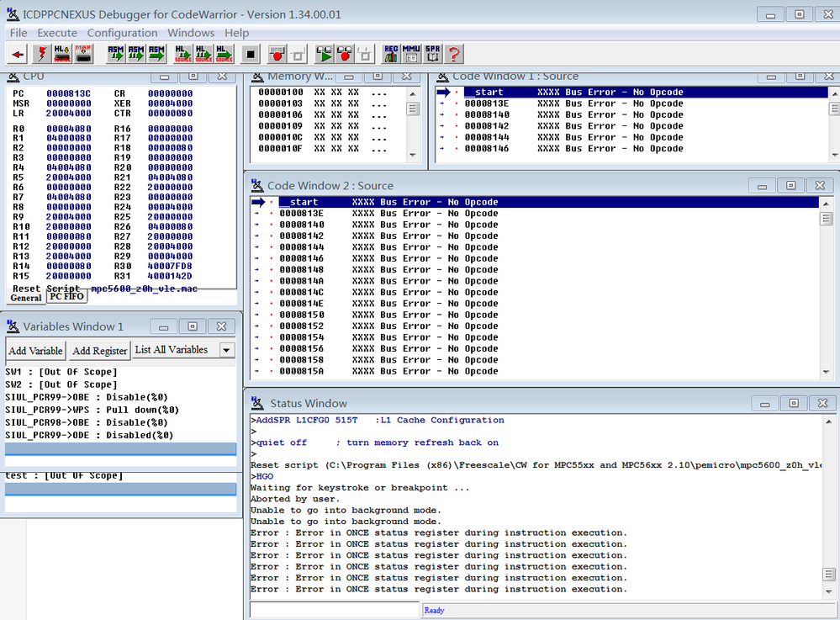
Task: Click Memory Window scrollbar down arrow
Action: pos(412,155)
